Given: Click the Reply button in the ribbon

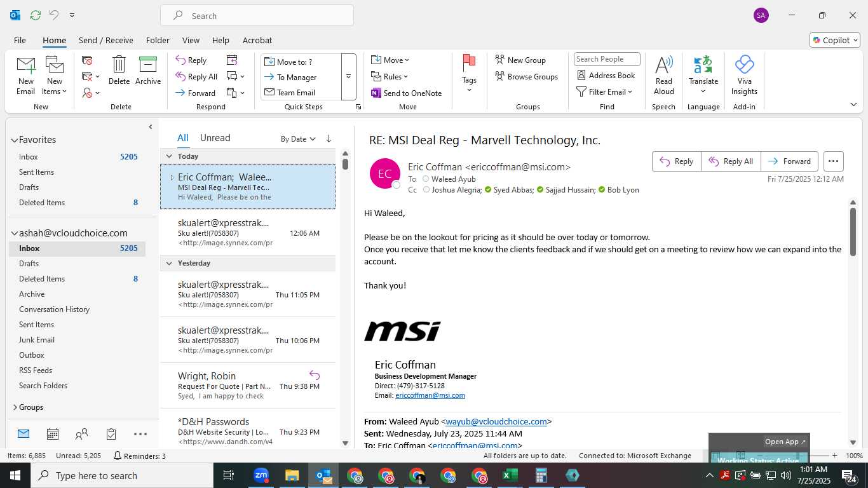Looking at the screenshot, I should [191, 60].
